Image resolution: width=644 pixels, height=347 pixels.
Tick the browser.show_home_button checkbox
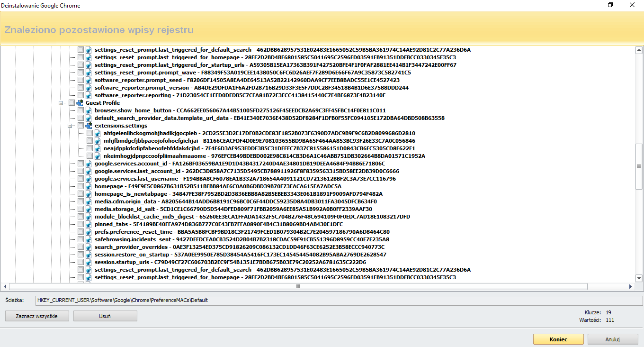pos(80,110)
